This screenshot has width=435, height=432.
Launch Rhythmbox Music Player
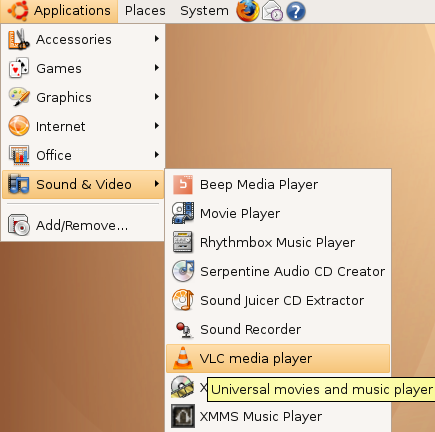(278, 242)
